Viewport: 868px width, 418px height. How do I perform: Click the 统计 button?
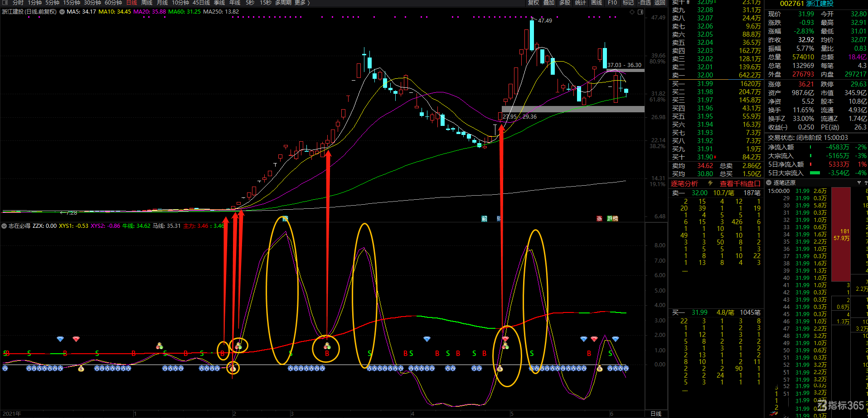tap(581, 3)
